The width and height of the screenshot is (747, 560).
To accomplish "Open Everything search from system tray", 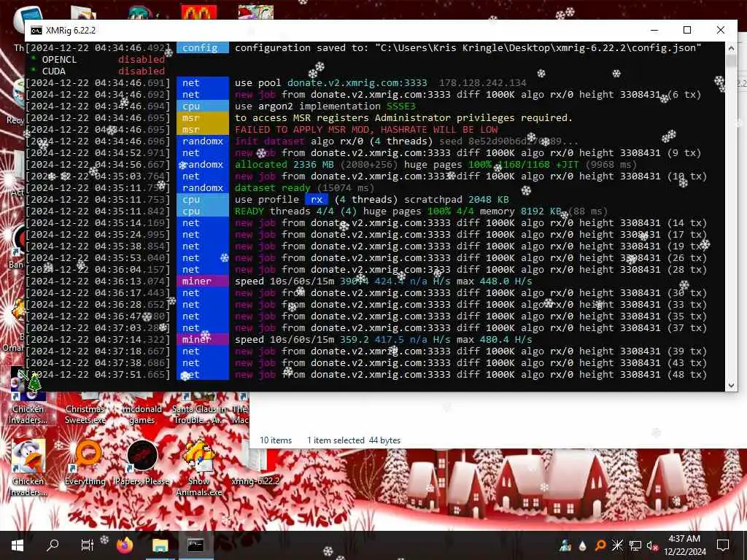I will coord(600,545).
